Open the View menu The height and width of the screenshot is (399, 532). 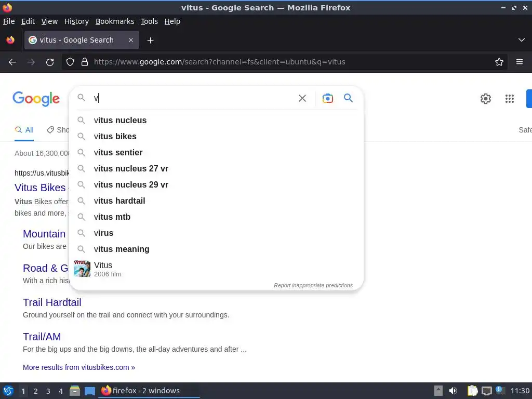tap(49, 21)
